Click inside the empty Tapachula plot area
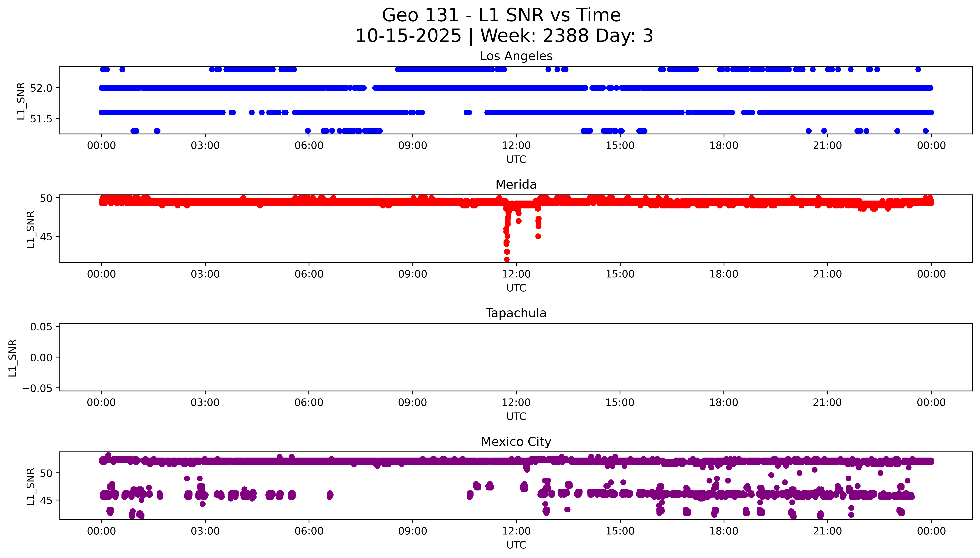Screen dimensions: 980x558 point(516,357)
